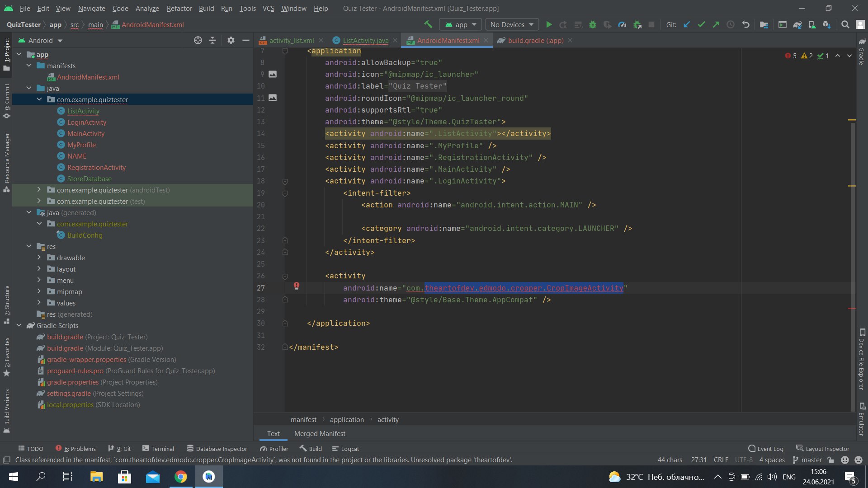The image size is (868, 488).
Task: Click the Git update project arrow
Action: click(x=687, y=25)
